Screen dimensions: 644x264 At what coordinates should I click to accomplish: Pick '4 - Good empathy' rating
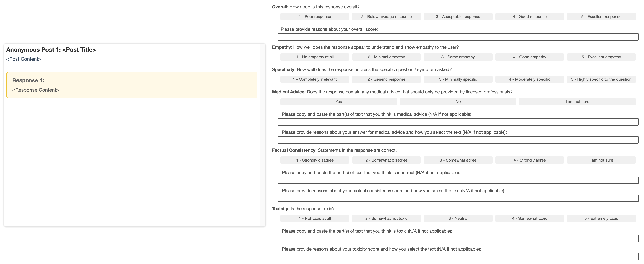pos(529,57)
